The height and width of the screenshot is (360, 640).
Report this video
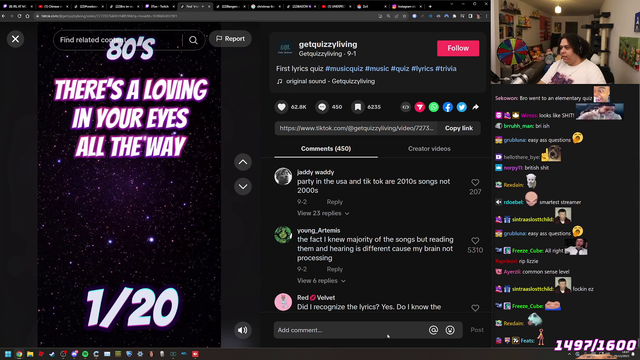pyautogui.click(x=230, y=39)
